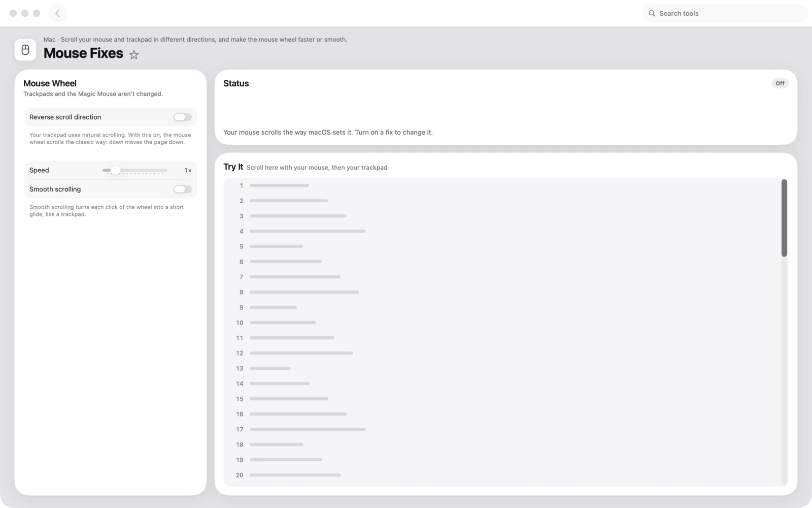The image size is (812, 508).
Task: Click the Mouse Fixes title
Action: 83,53
